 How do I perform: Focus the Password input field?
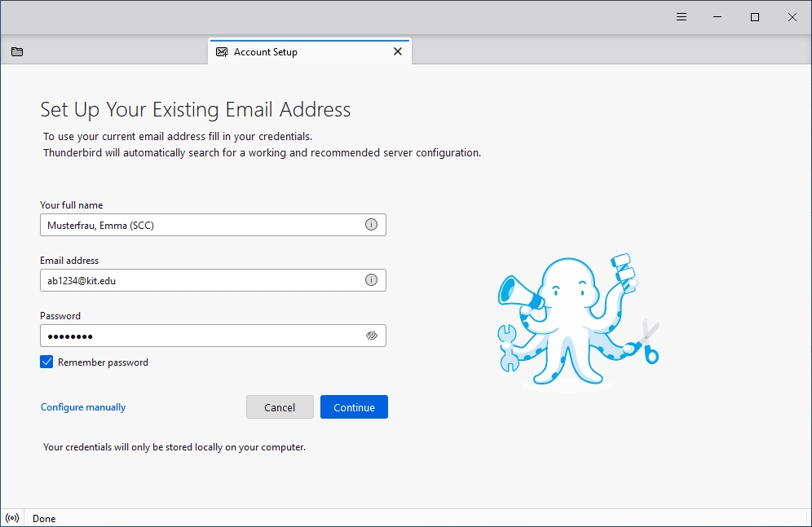pos(213,336)
